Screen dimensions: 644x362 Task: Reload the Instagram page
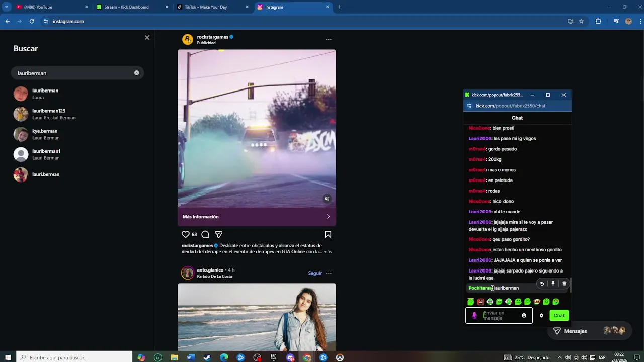point(32,21)
